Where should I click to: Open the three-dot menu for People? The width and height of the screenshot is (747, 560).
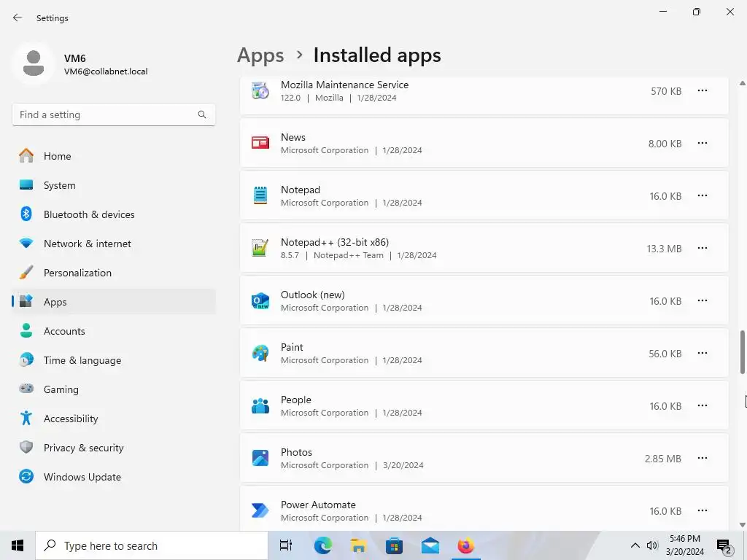coord(703,405)
